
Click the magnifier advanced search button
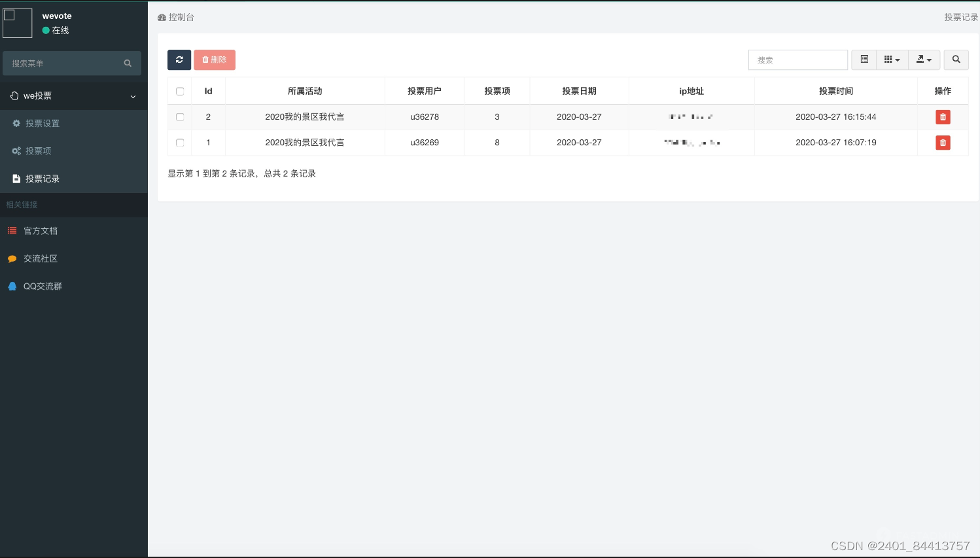pyautogui.click(x=956, y=60)
